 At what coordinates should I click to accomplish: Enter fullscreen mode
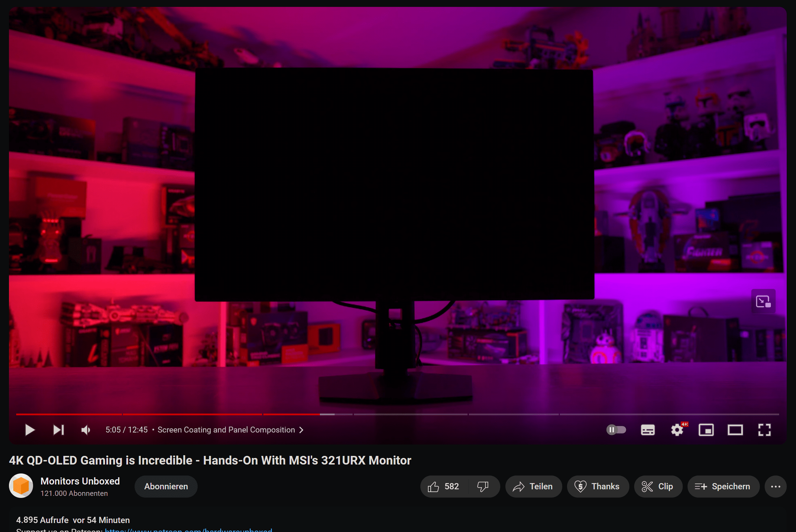[764, 430]
